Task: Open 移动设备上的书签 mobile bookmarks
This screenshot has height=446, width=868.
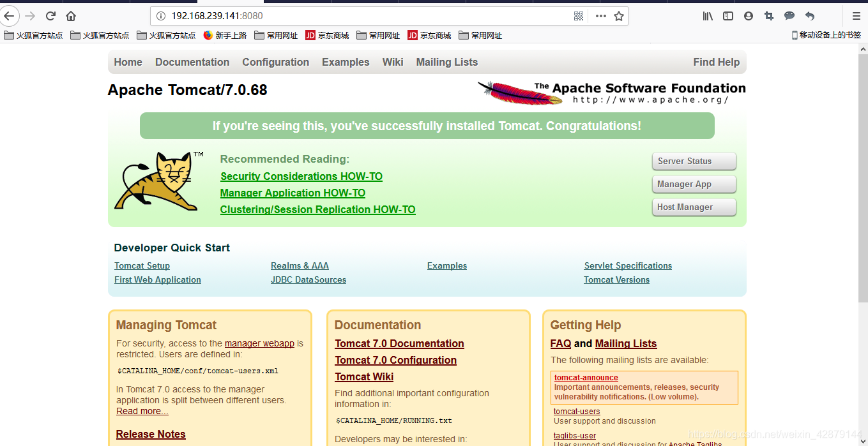Action: pyautogui.click(x=826, y=35)
